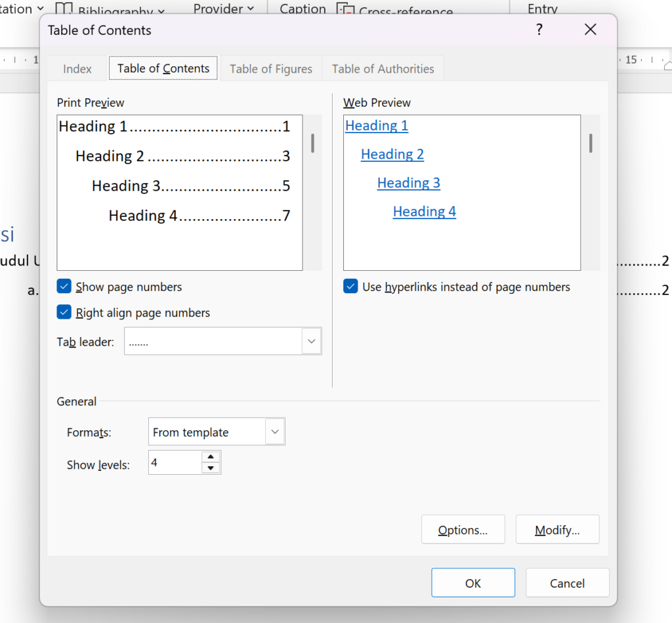Close the Table of Contents dialog
This screenshot has width=672, height=623.
[x=590, y=30]
